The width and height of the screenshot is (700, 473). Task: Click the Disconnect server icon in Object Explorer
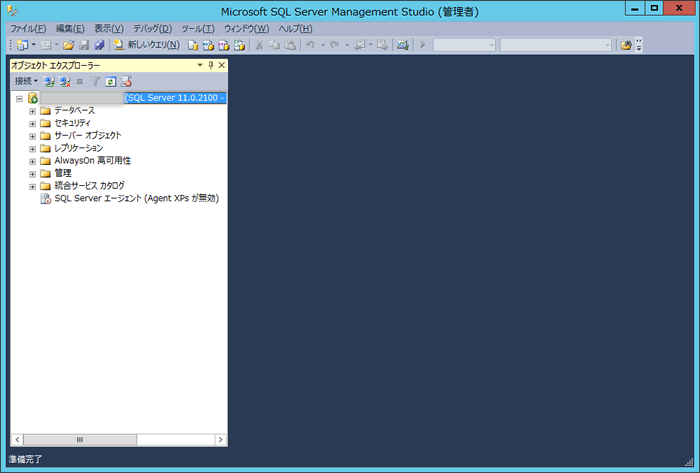(x=64, y=81)
